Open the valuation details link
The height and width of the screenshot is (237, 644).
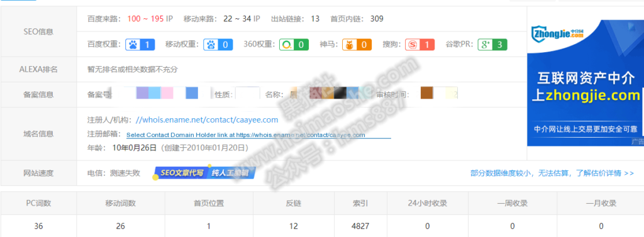click(x=552, y=173)
